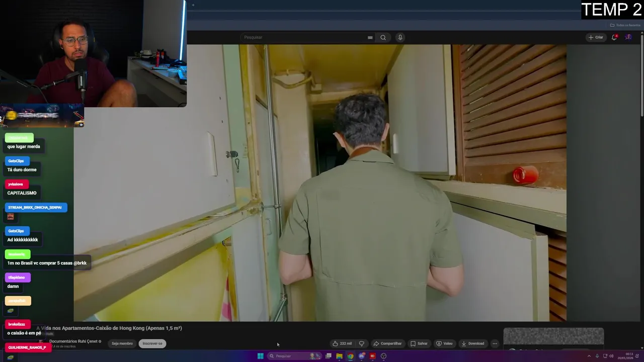Viewport: 644px width, 362px height.
Task: Show hidden system tray icons chevron
Action: (x=589, y=356)
